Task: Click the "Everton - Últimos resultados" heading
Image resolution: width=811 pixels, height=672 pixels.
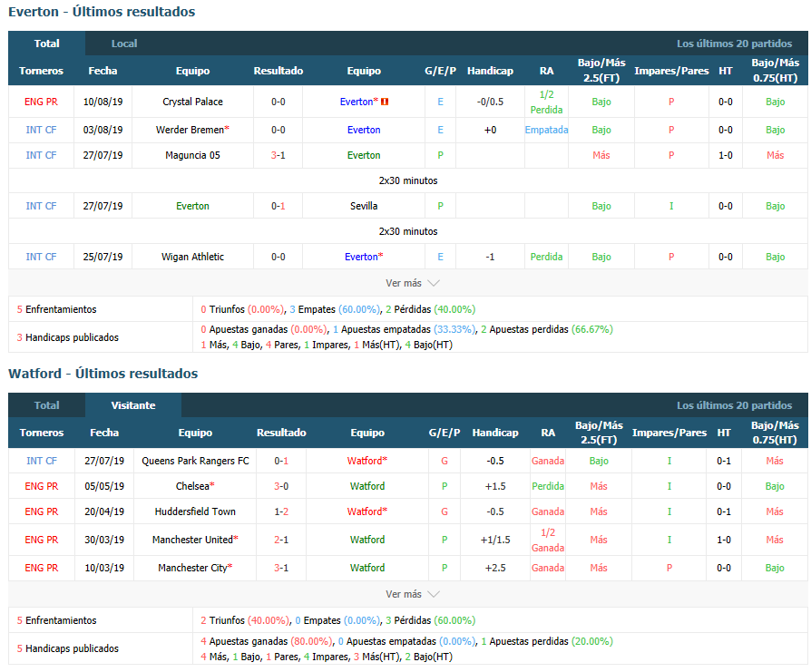Action: tap(102, 12)
